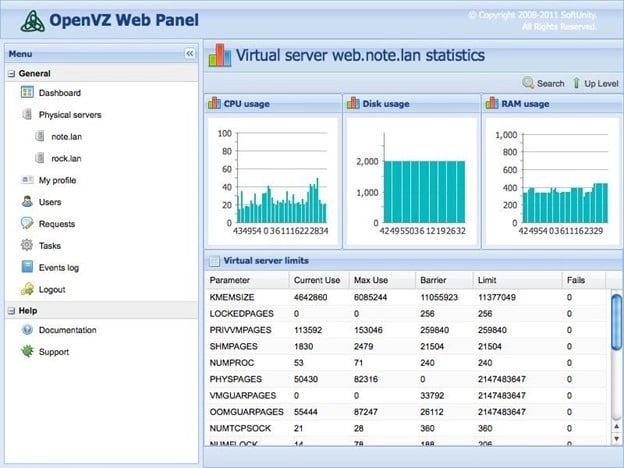624x468 pixels.
Task: Collapse the Menu panel with double-chevron button
Action: 190,53
